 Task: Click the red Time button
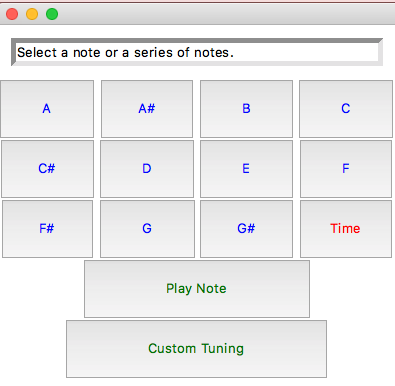click(346, 229)
